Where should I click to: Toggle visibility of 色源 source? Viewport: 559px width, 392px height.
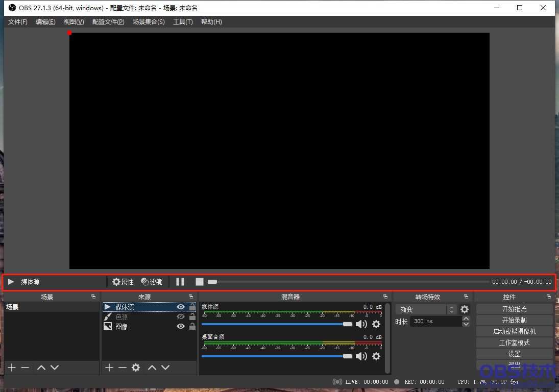[x=181, y=316]
